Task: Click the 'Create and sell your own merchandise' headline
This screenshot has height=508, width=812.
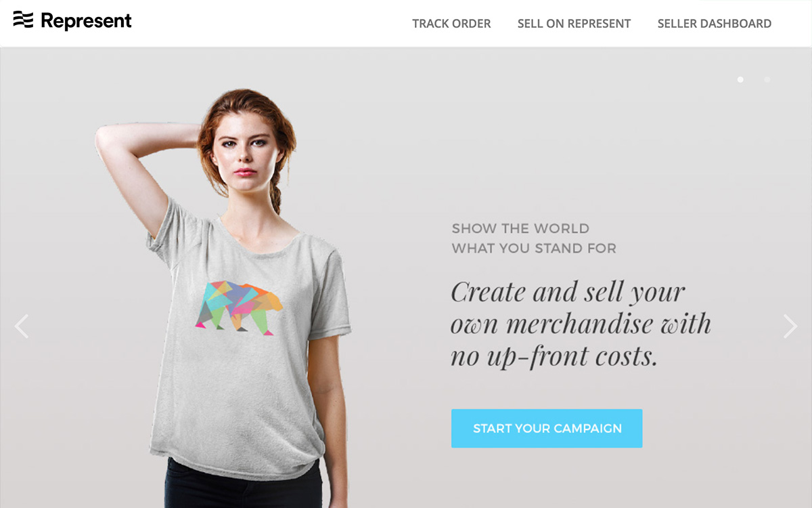Action: click(581, 324)
